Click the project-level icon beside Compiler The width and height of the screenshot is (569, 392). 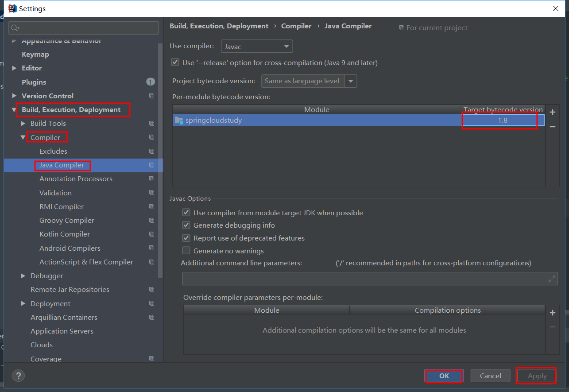click(x=152, y=137)
